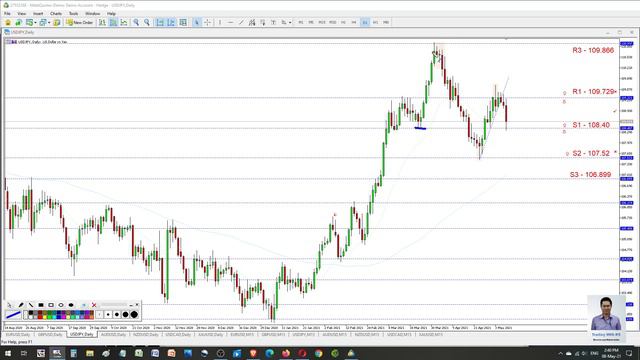Expand the shapes objects dropdown arrow

click(290, 22)
